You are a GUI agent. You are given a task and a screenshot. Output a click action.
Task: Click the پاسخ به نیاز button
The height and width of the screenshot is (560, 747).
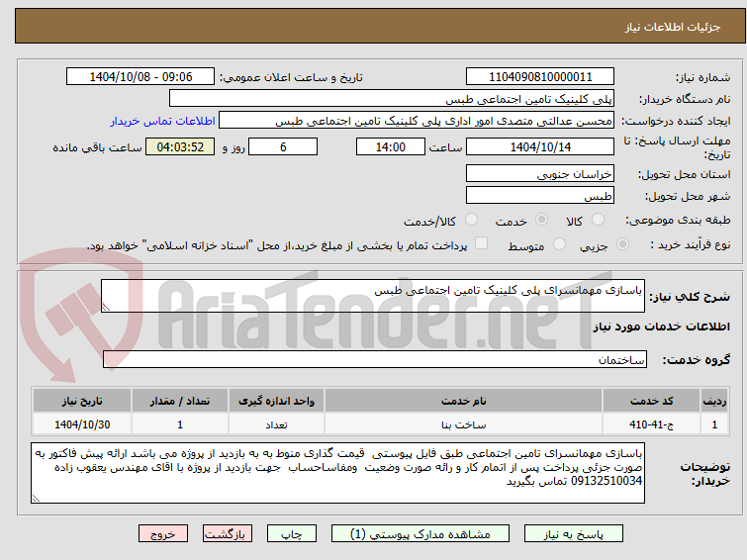tap(574, 534)
